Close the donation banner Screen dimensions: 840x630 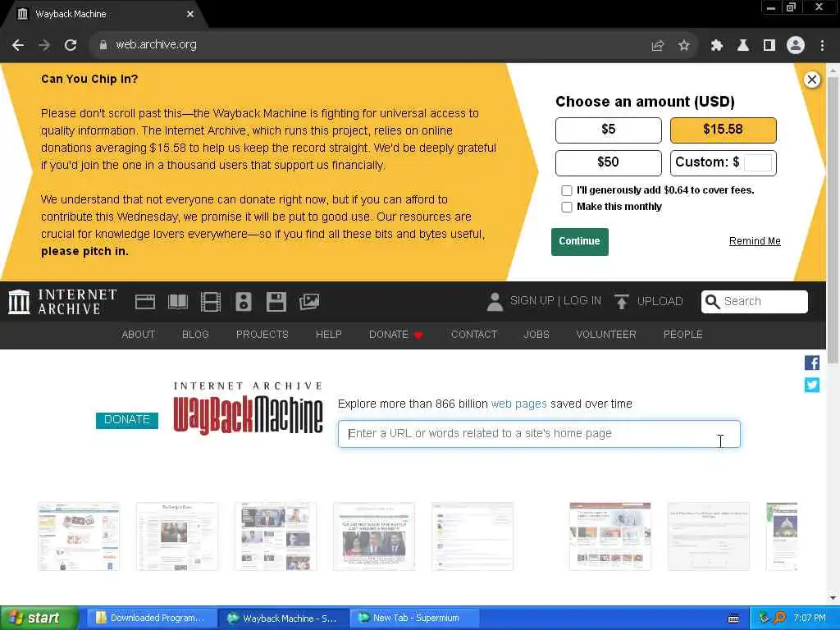[x=811, y=80]
